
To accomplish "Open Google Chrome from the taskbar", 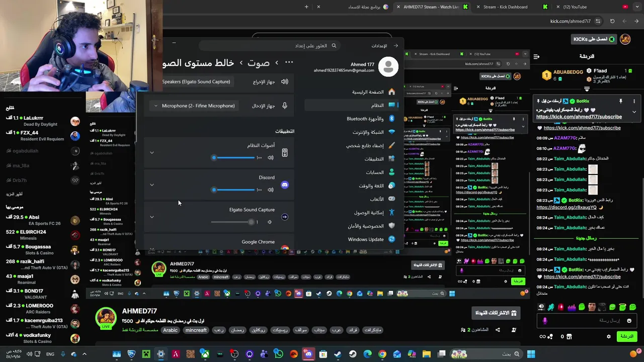I will (x=382, y=354).
